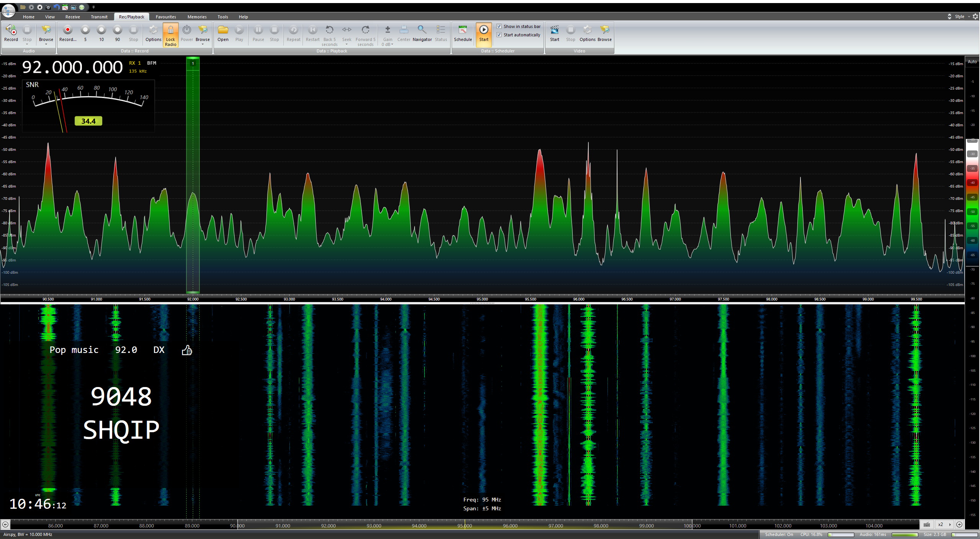This screenshot has height=539, width=980.
Task: Disable Start automatically checkbox
Action: coord(499,35)
